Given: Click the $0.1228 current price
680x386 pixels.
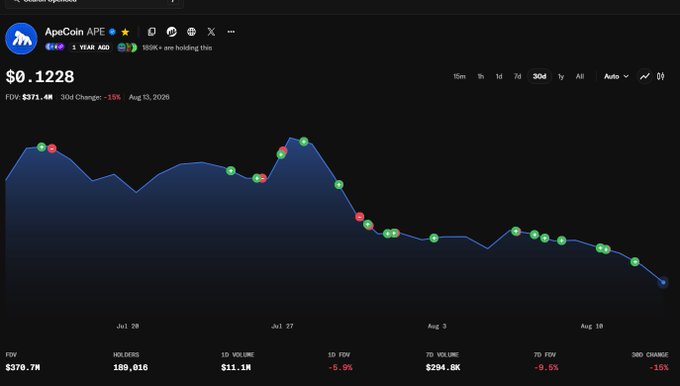Looking at the screenshot, I should coord(40,77).
